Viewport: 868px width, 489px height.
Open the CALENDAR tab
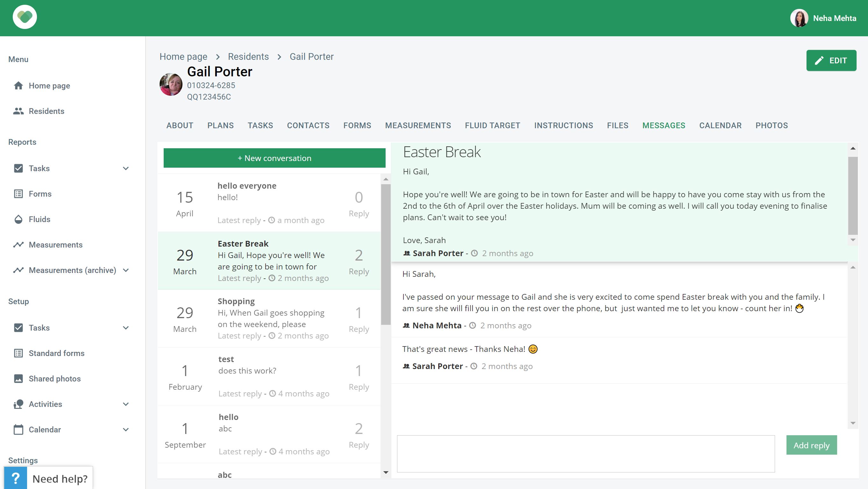(x=720, y=126)
